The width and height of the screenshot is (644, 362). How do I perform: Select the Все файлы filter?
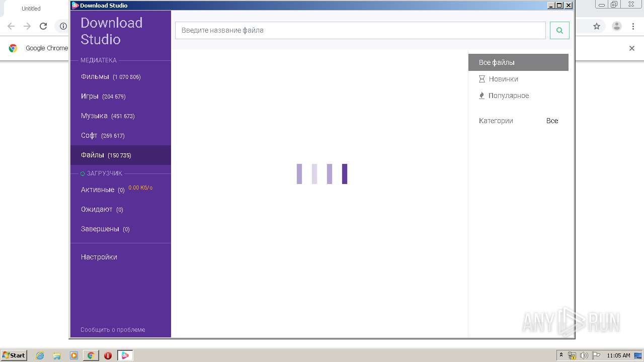[x=518, y=62]
